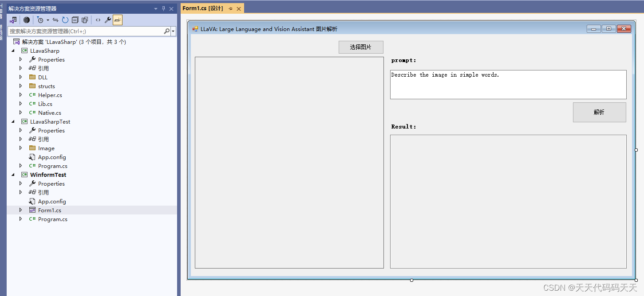
Task: Collapse the WinformTest project node
Action: 13,175
